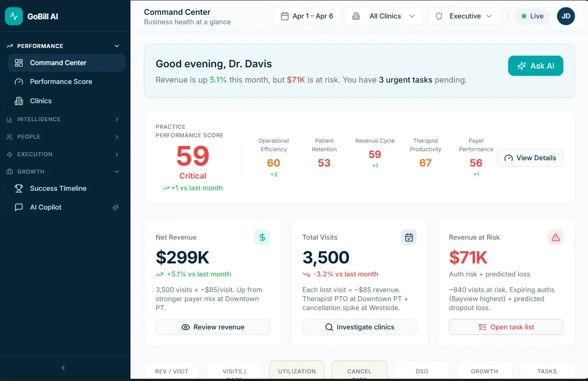The image size is (588, 381).
Task: Select the UTILIZATION metric card
Action: [x=297, y=370]
